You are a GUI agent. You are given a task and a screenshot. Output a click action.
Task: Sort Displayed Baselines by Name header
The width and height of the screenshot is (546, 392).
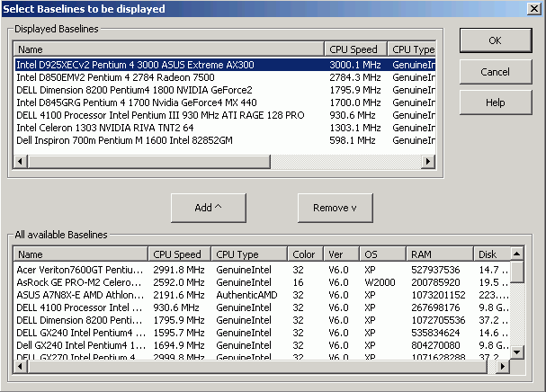[x=169, y=49]
